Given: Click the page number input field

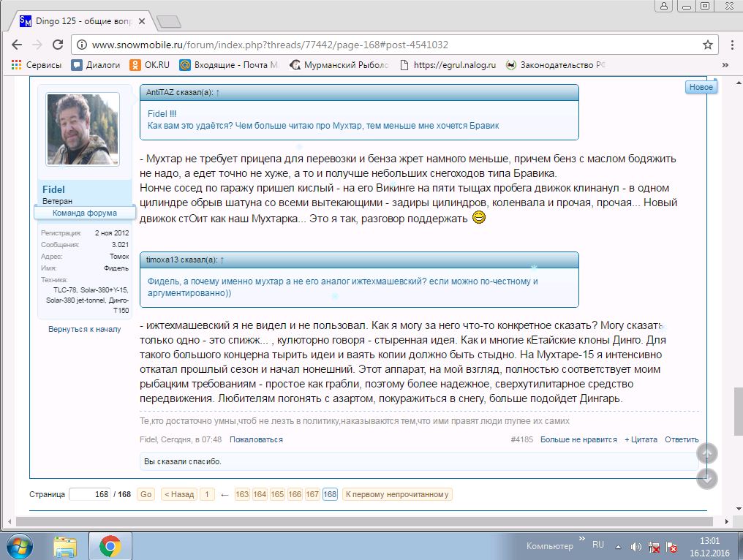Looking at the screenshot, I should [89, 494].
